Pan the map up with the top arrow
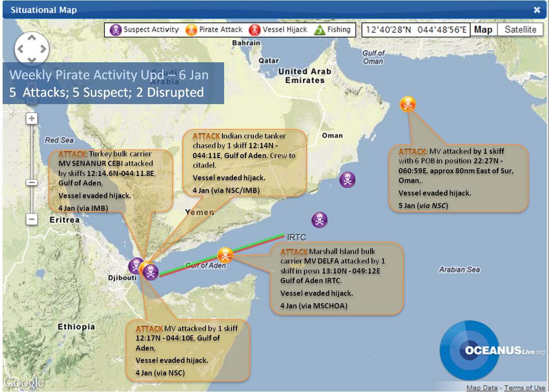The height and width of the screenshot is (392, 549). (x=31, y=38)
